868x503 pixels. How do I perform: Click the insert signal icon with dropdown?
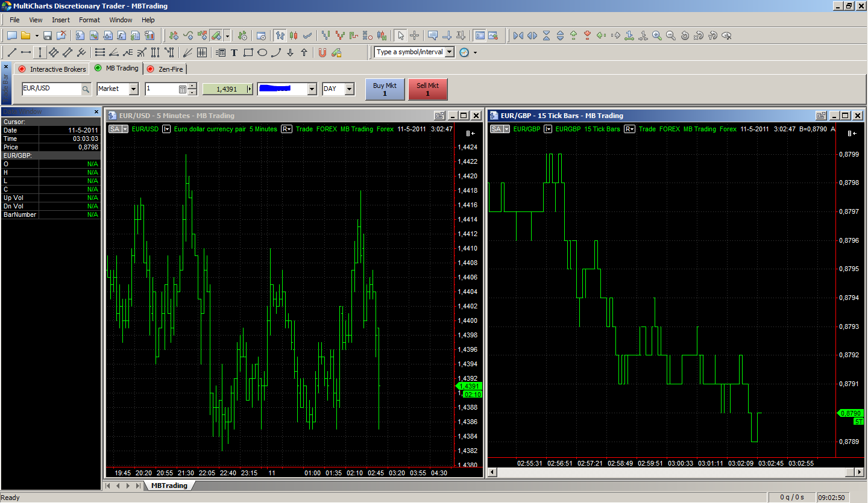pyautogui.click(x=216, y=36)
